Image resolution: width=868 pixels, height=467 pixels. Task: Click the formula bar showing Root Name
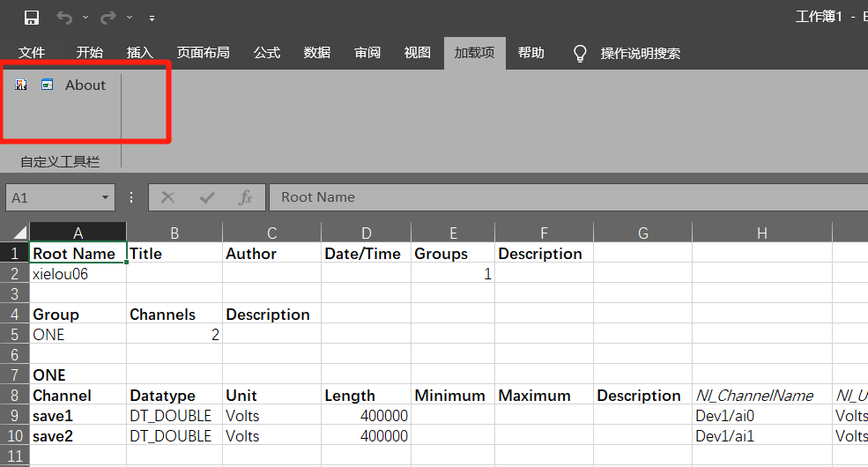point(568,197)
